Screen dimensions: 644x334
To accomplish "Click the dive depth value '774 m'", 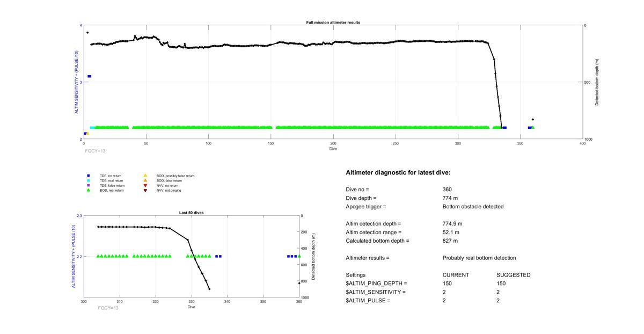I will pyautogui.click(x=450, y=198).
